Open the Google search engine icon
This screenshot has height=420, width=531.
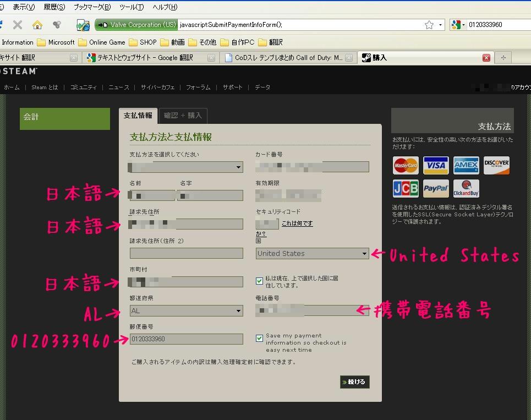pyautogui.click(x=456, y=24)
